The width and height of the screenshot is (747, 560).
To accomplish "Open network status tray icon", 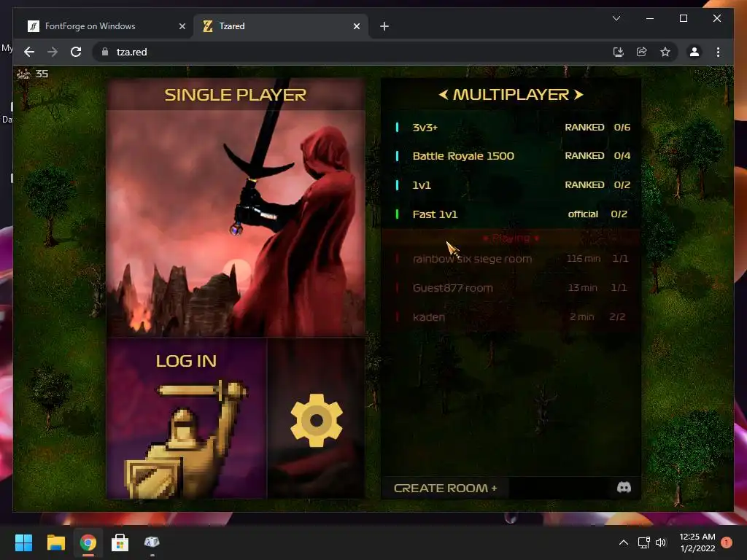I will tap(644, 542).
